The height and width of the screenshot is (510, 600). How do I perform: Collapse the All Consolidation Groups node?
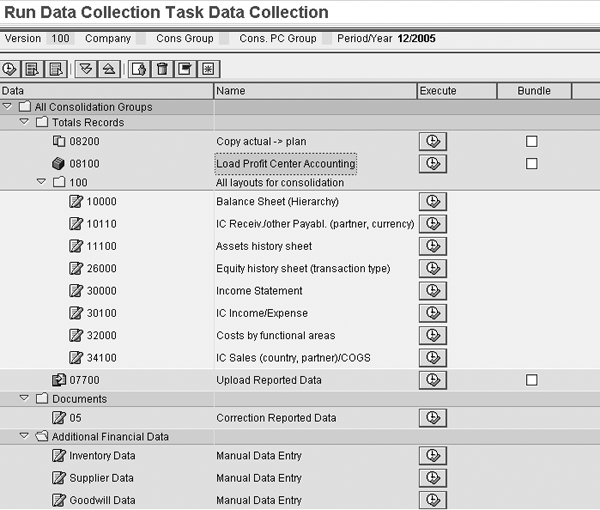(8, 107)
